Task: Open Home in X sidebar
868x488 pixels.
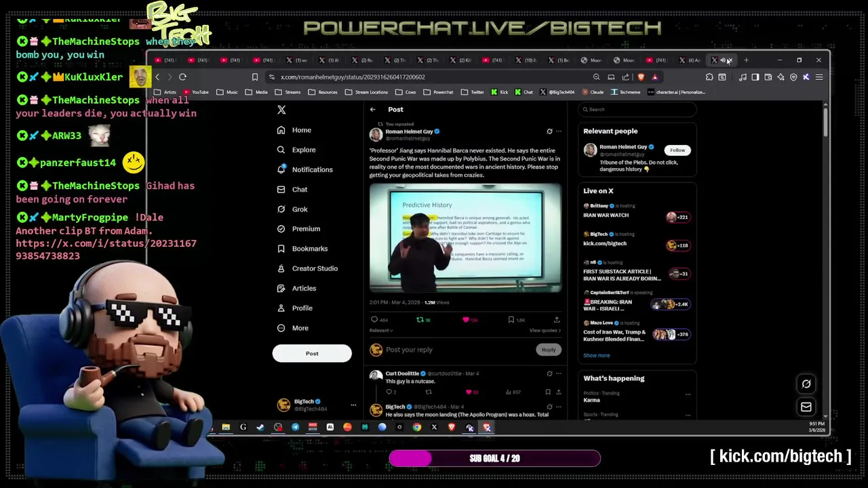Action: coord(294,130)
